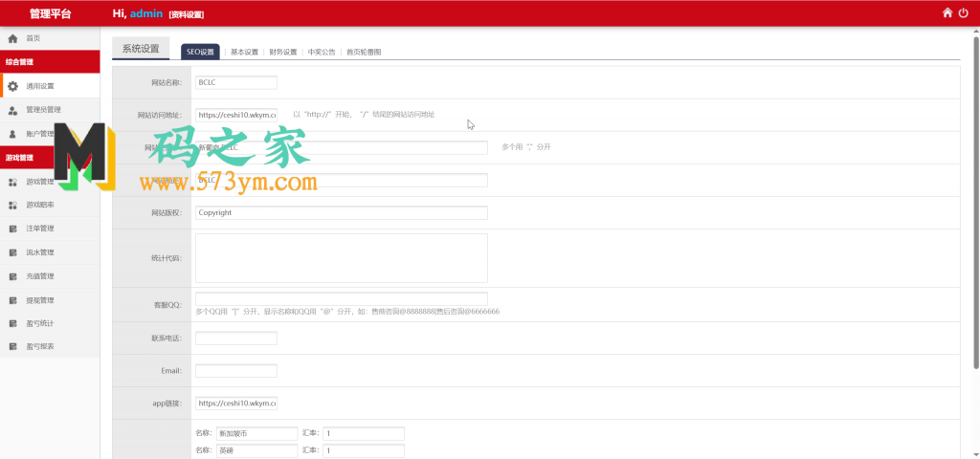Switch to the 财务设置 tab
The height and width of the screenshot is (459, 980).
pos(283,53)
